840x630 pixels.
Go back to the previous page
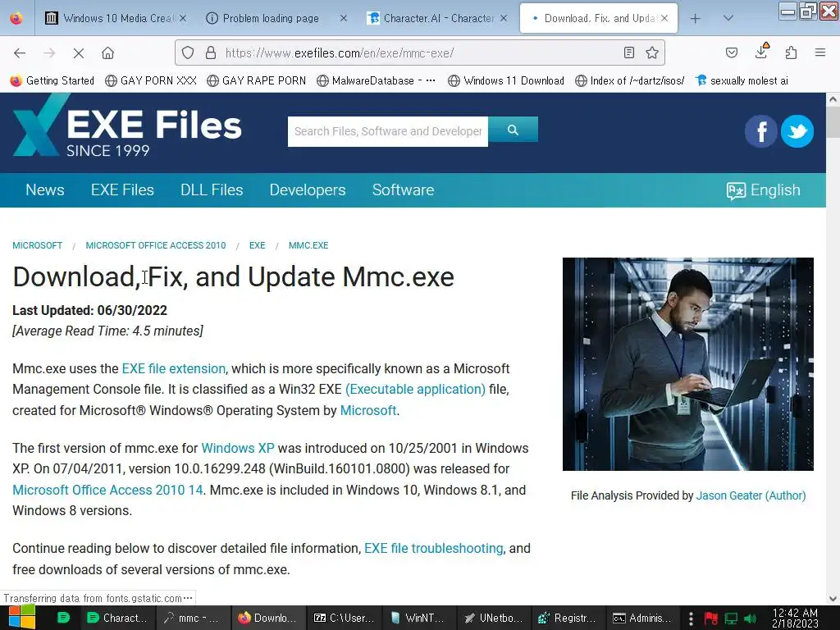[20, 52]
